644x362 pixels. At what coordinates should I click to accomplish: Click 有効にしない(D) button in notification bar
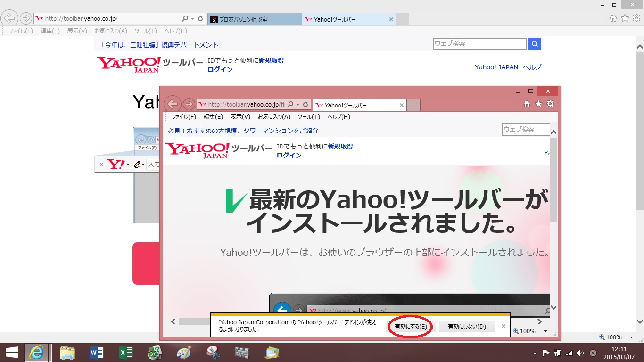tap(467, 326)
